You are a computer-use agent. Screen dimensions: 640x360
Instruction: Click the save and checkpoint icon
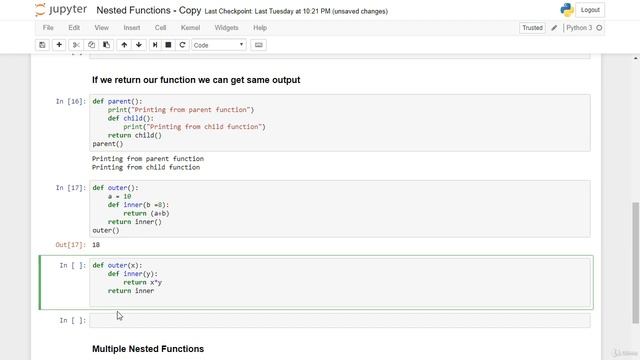[x=42, y=45]
